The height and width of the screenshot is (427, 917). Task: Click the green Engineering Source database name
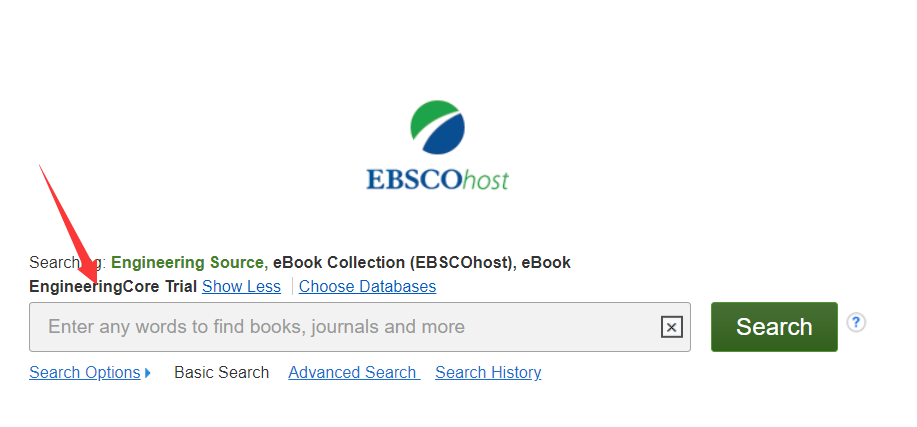(x=189, y=263)
